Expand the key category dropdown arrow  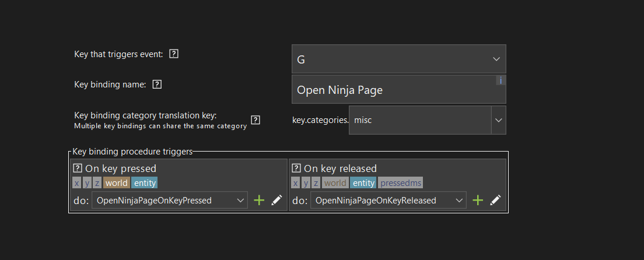pyautogui.click(x=498, y=120)
